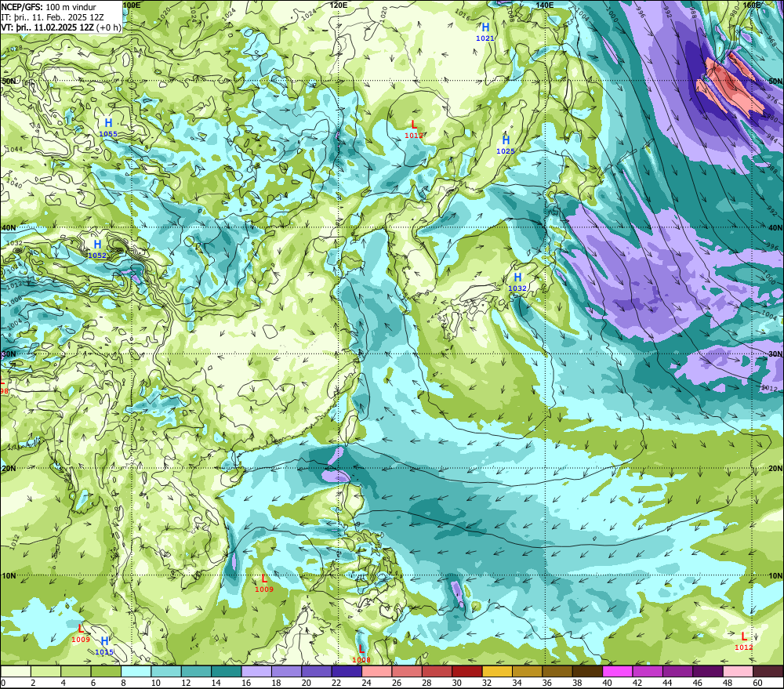
Task: Click the legend number 60
Action: [x=757, y=683]
